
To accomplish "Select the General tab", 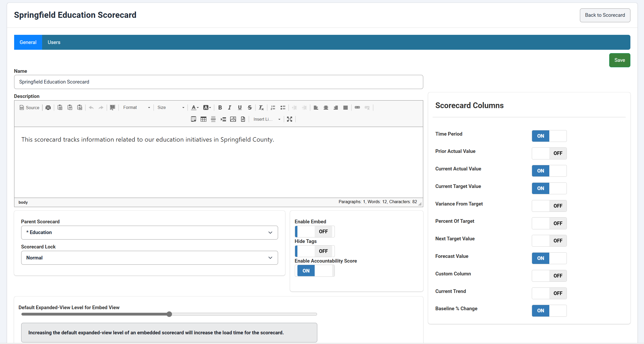I will click(28, 42).
